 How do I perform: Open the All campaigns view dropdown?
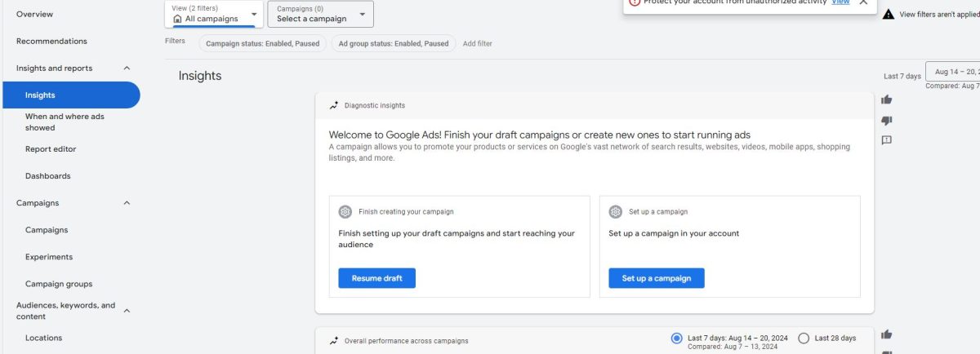pos(214,14)
